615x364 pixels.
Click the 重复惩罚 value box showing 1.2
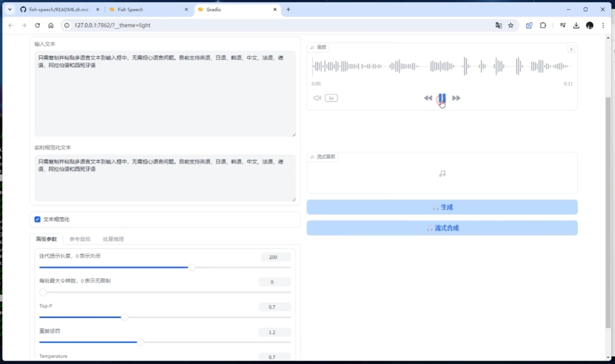coord(274,332)
